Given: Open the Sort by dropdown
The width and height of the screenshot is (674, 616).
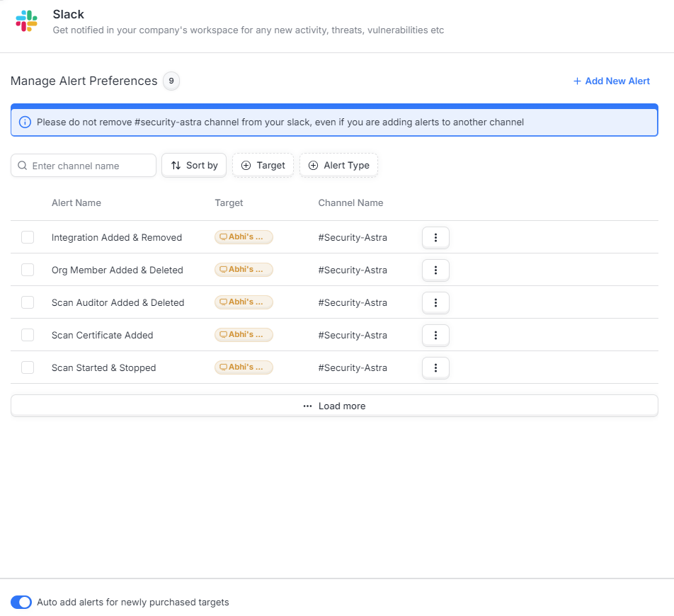Looking at the screenshot, I should pos(194,166).
